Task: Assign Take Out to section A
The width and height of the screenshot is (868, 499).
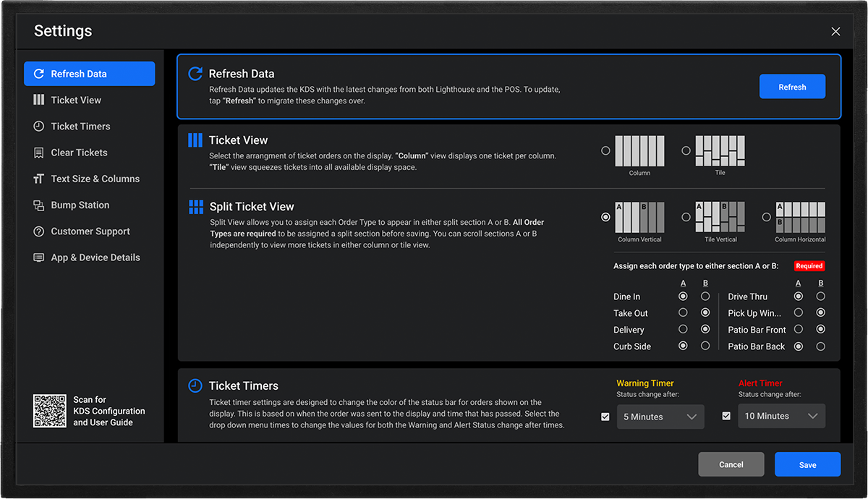Action: point(683,313)
